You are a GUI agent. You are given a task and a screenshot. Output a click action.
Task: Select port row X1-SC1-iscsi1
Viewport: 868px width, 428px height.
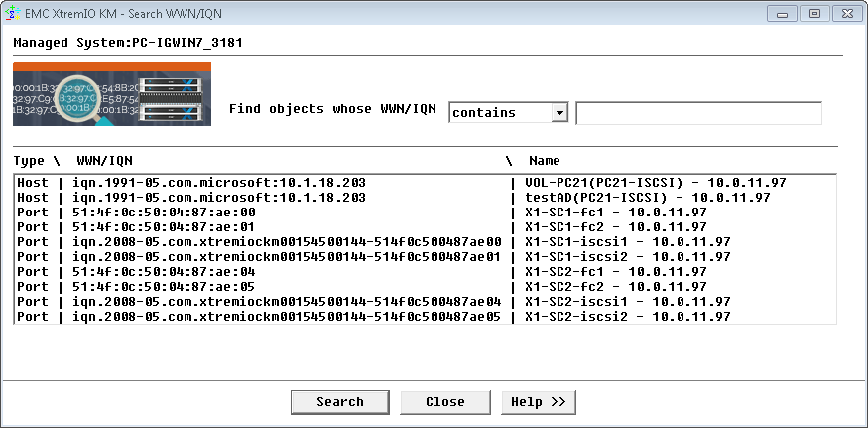(x=425, y=242)
